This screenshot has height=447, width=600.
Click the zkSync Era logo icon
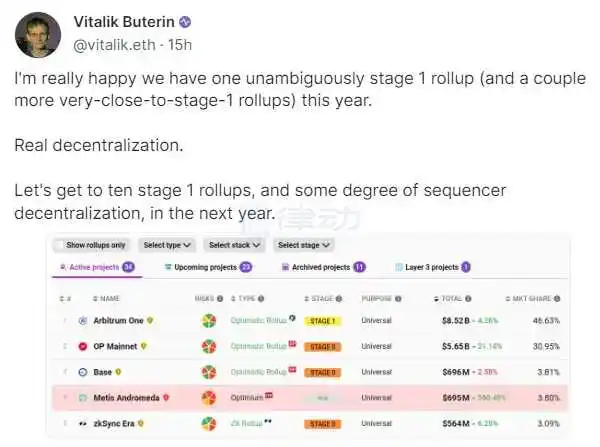coord(83,423)
